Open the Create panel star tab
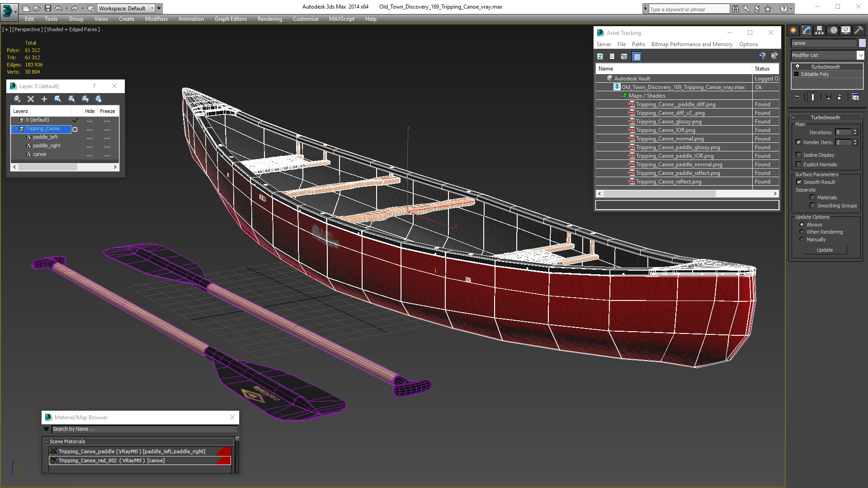The image size is (868, 488). point(793,30)
